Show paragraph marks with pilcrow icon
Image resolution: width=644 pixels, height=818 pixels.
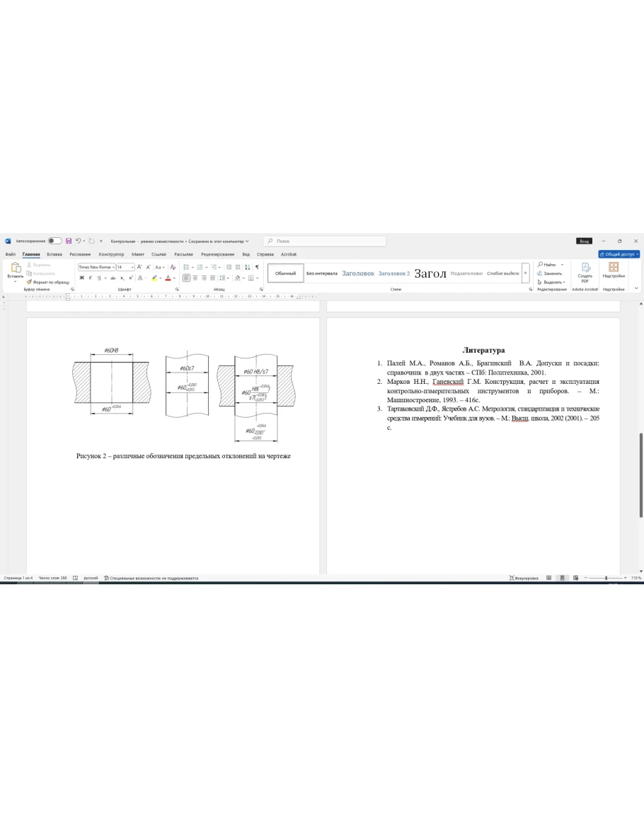(257, 267)
